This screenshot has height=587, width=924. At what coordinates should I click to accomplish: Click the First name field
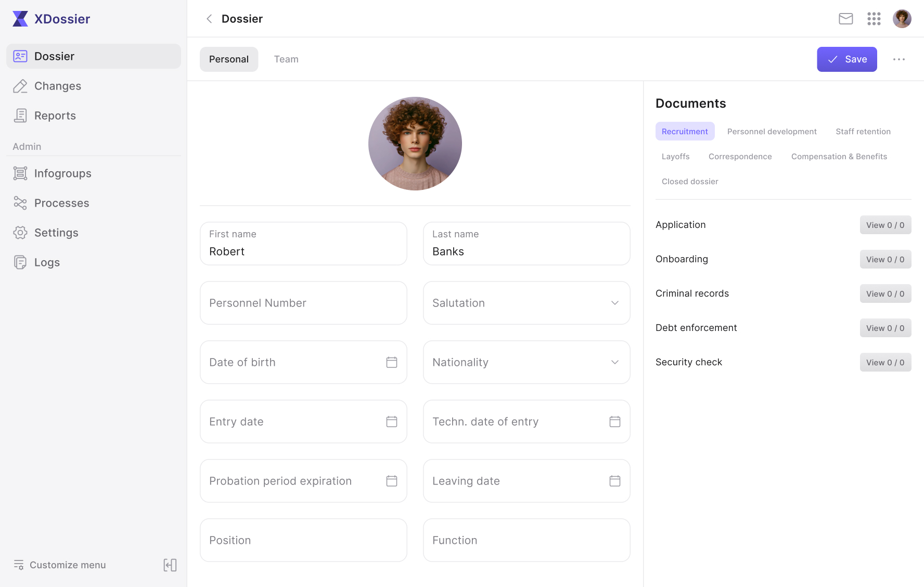coord(303,244)
